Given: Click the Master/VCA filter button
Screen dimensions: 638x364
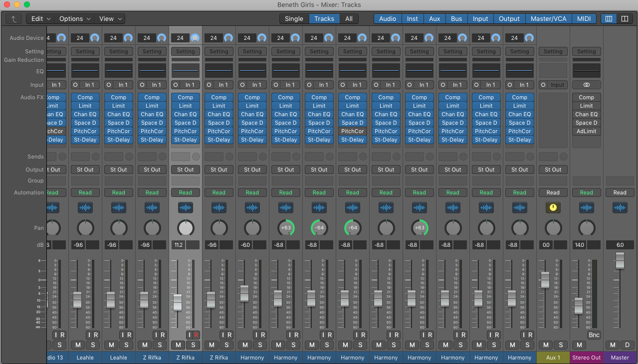Looking at the screenshot, I should click(x=548, y=19).
